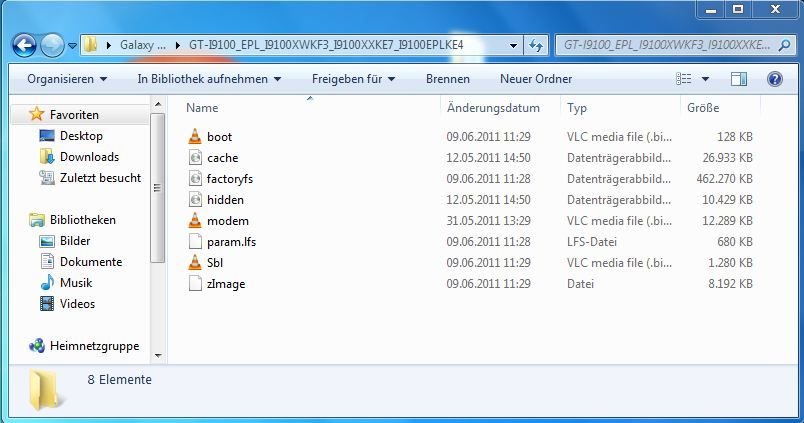Select the hidden disk image icon

point(195,199)
